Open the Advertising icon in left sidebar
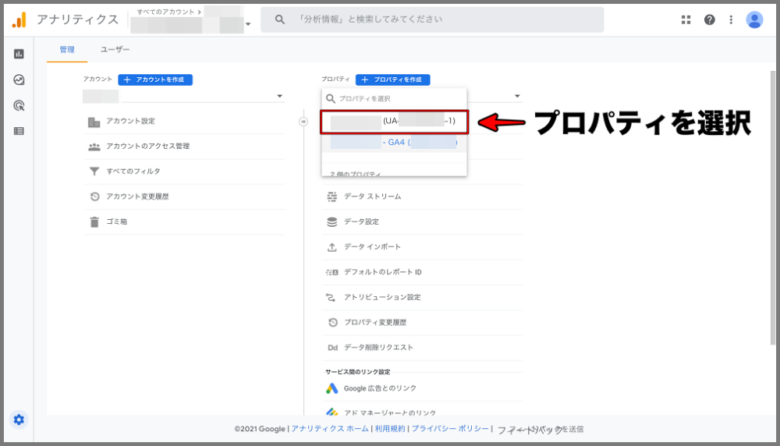The width and height of the screenshot is (780, 446). (19, 105)
